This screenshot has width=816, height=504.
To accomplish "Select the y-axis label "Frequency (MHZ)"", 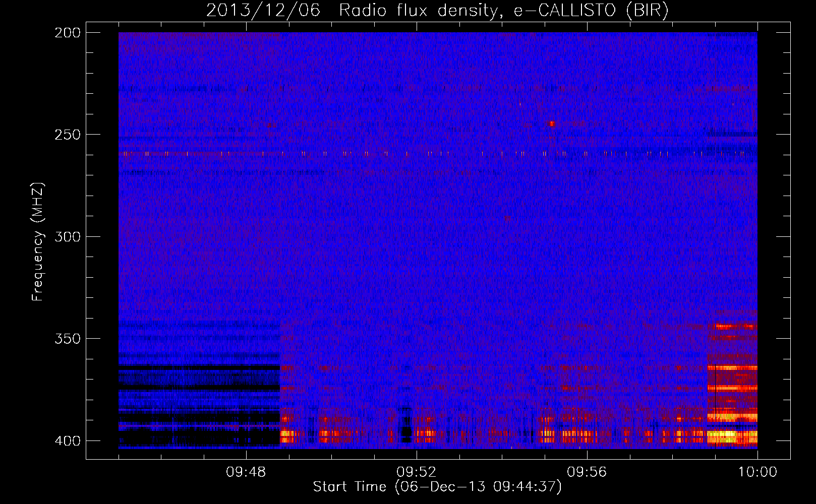I will (37, 241).
